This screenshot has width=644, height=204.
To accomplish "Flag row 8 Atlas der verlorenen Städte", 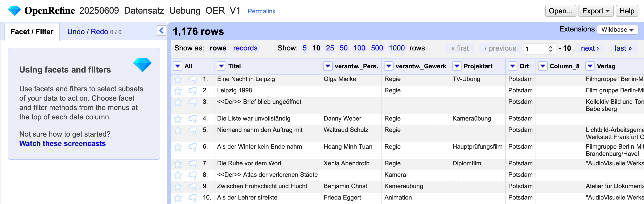I will tap(193, 176).
